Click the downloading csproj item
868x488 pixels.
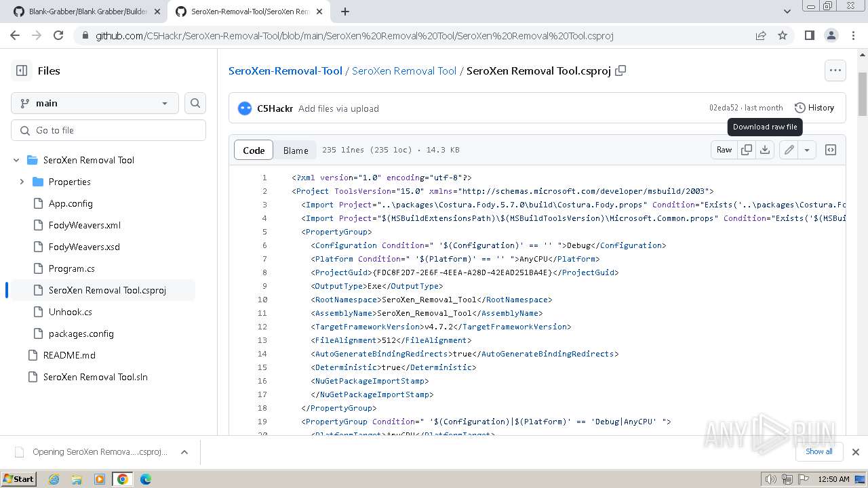[91, 452]
